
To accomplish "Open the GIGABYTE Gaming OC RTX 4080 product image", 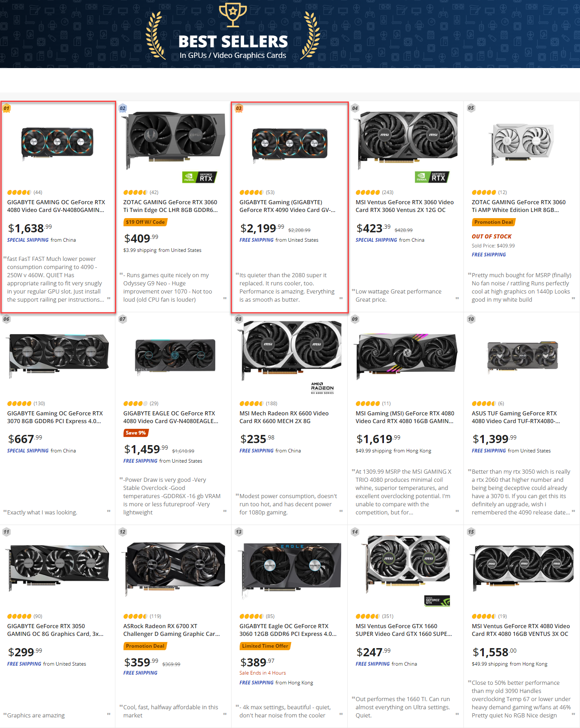I will coord(57,143).
